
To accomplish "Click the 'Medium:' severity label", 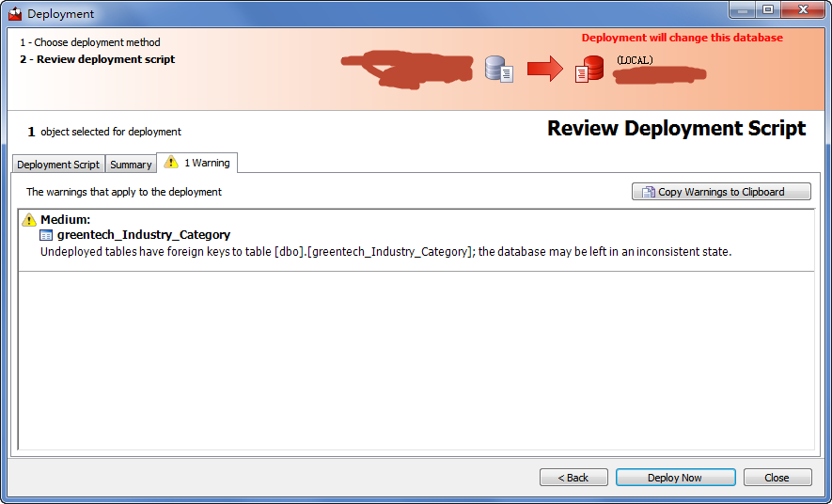I will [x=65, y=219].
